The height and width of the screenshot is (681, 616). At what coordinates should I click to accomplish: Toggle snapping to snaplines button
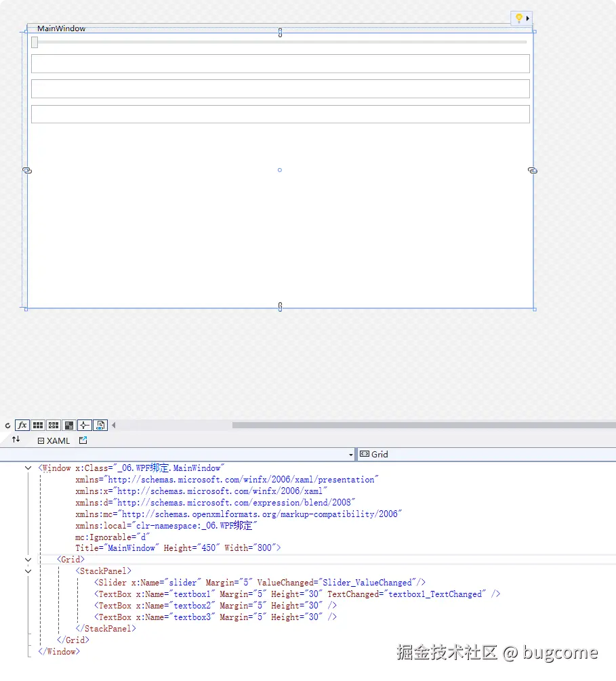coord(84,425)
